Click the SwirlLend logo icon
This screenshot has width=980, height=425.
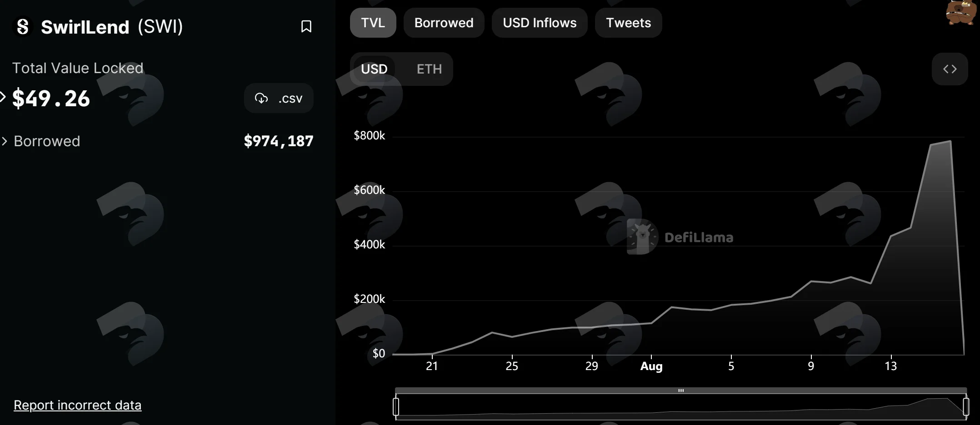(x=23, y=27)
